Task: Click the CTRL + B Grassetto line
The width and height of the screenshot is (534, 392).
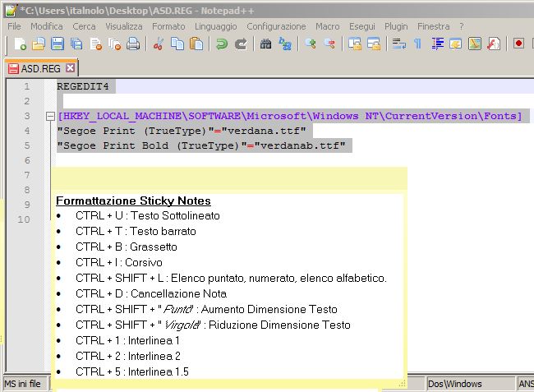Action: [127, 247]
